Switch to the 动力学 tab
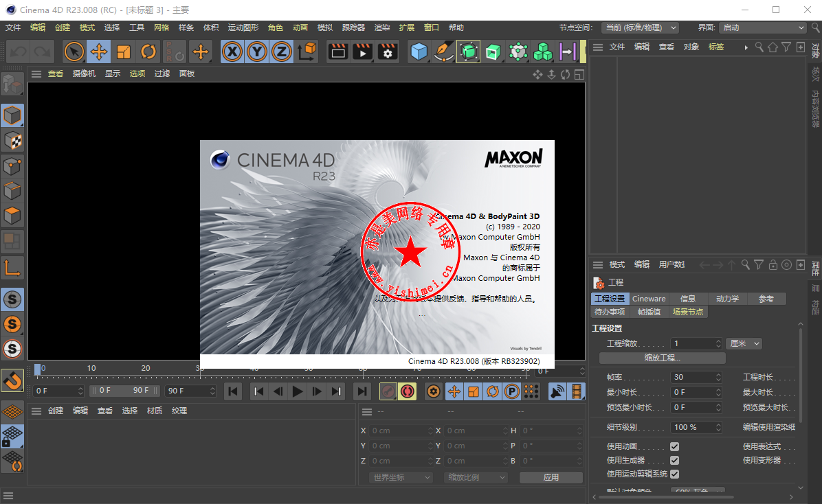 [727, 299]
